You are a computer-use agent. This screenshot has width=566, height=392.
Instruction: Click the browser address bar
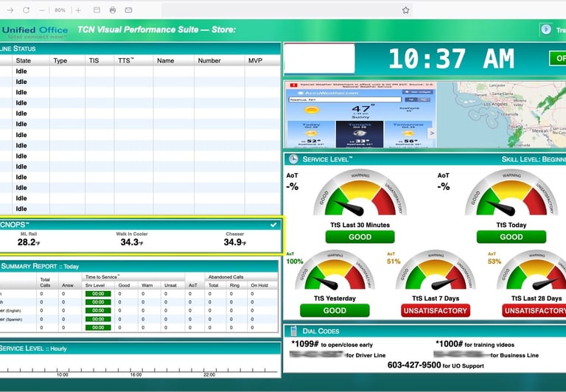(x=287, y=10)
